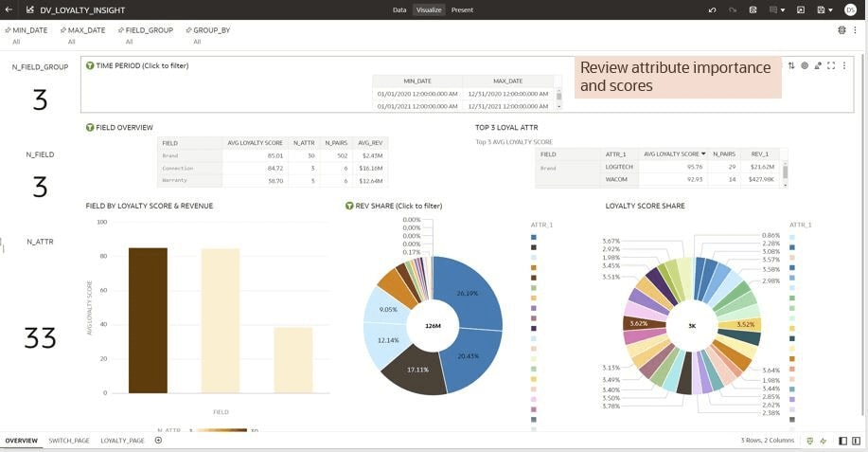Sort by AVG LOYALTY SCORE column header
This screenshot has width=868, height=452.
(669, 154)
